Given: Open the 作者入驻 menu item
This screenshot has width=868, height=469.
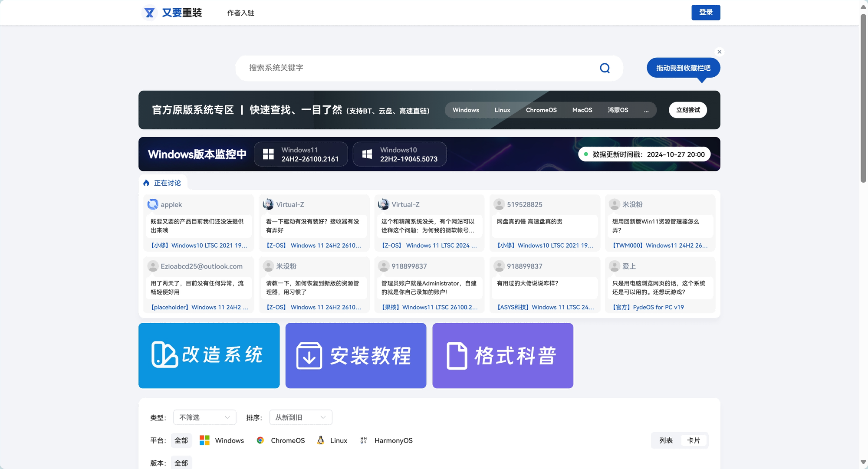Looking at the screenshot, I should [x=240, y=13].
